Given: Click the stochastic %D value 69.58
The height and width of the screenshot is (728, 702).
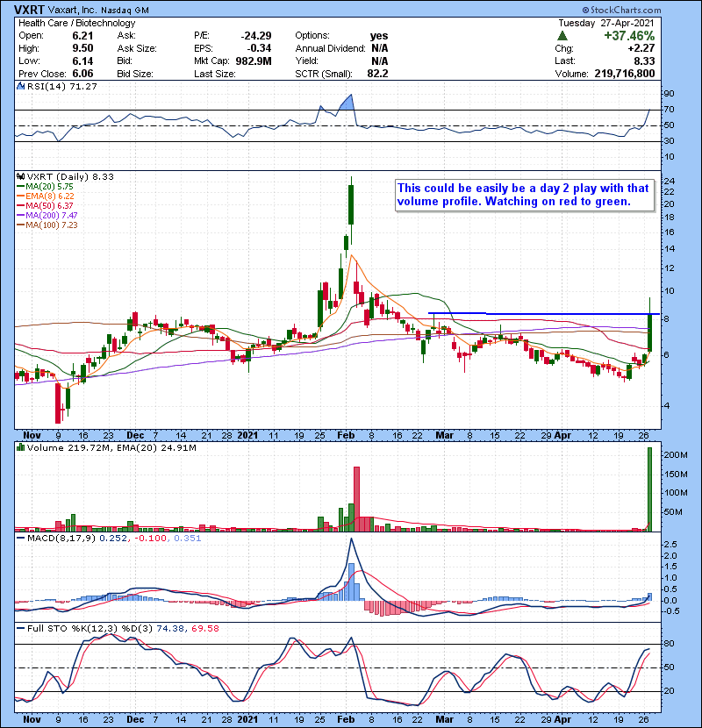Looking at the screenshot, I should 204,628.
